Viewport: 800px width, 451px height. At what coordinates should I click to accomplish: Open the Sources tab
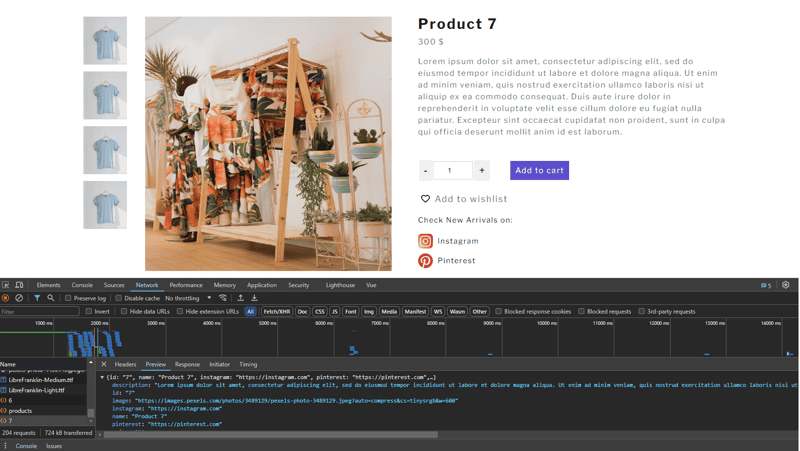(x=114, y=285)
